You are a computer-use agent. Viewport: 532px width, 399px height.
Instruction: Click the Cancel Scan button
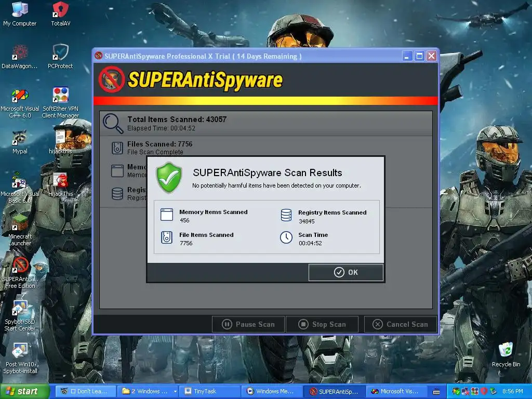401,324
